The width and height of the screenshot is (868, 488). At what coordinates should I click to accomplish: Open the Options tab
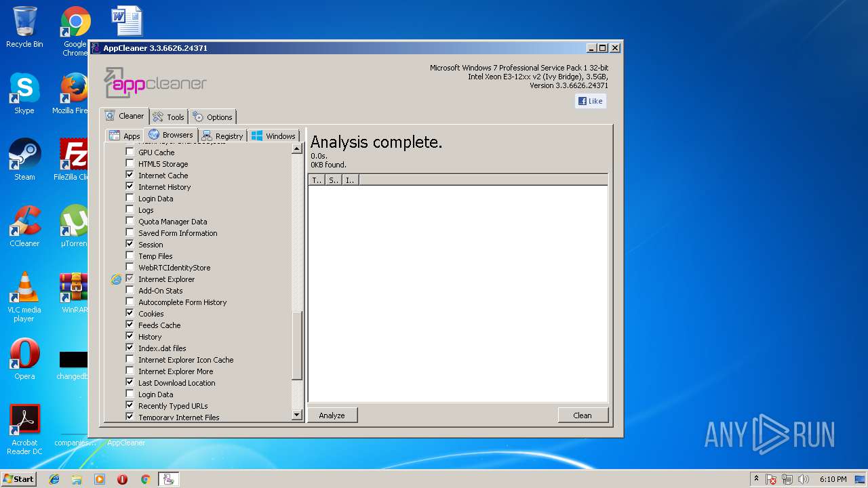click(212, 117)
